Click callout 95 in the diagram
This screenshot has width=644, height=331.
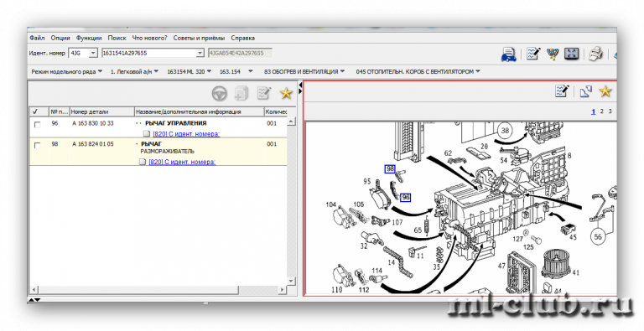[x=366, y=181]
